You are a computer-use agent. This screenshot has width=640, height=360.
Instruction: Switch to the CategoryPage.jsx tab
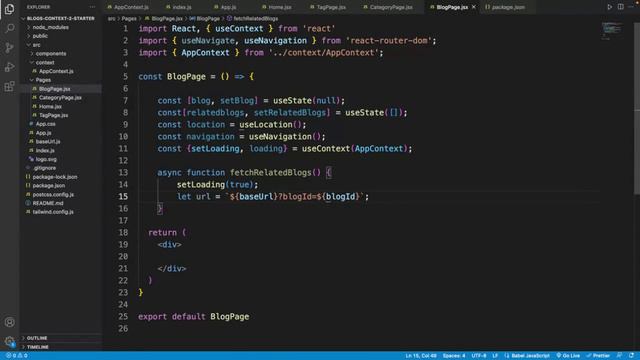[388, 7]
